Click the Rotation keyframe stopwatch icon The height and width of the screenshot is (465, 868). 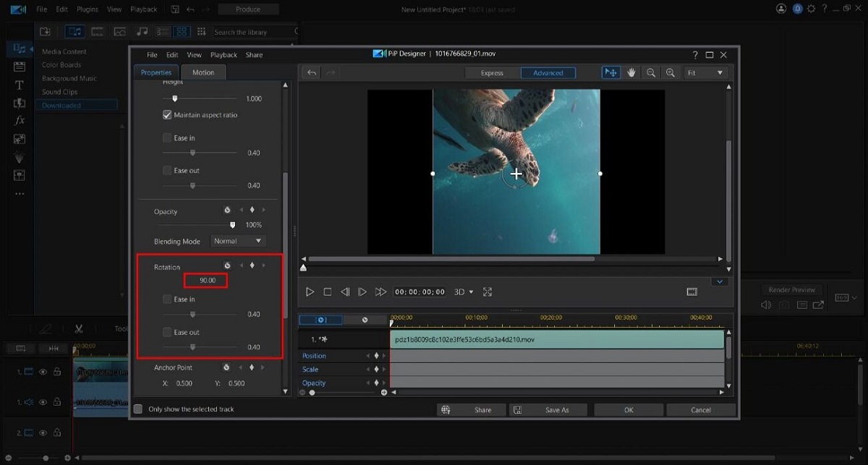coord(227,265)
